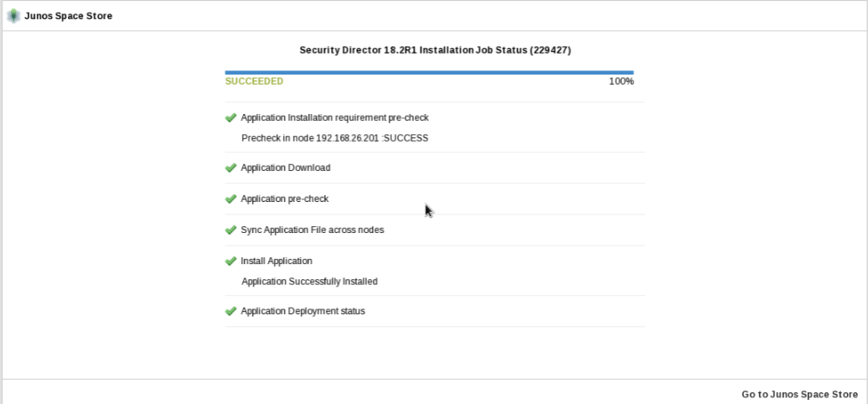
Task: Click the Junos Space Store logo icon
Action: tap(13, 16)
